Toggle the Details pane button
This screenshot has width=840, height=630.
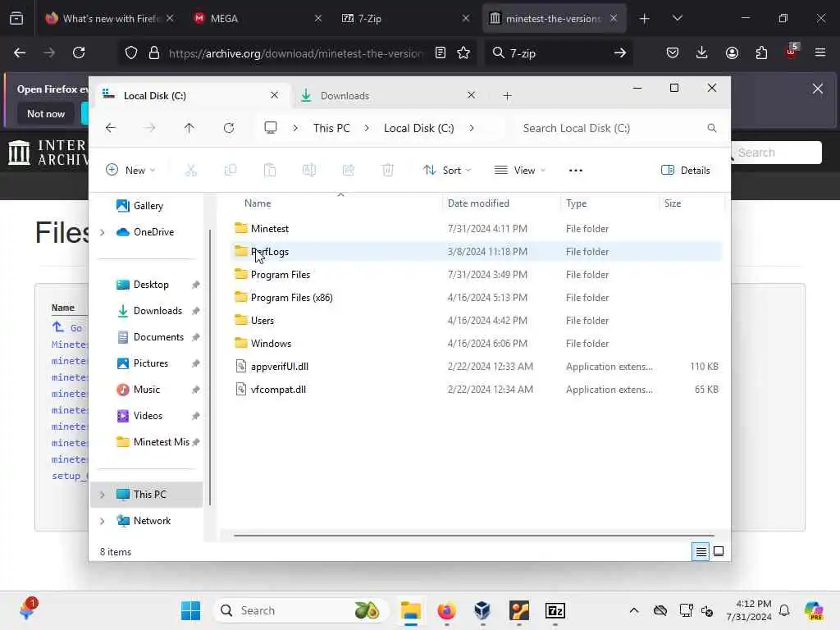pos(686,171)
